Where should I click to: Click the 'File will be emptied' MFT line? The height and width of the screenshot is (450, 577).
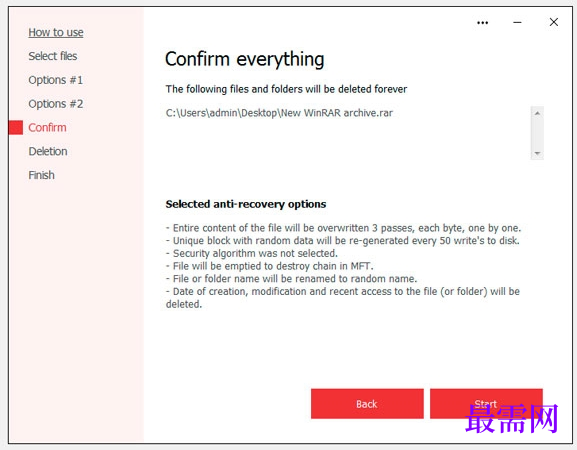[x=269, y=266]
